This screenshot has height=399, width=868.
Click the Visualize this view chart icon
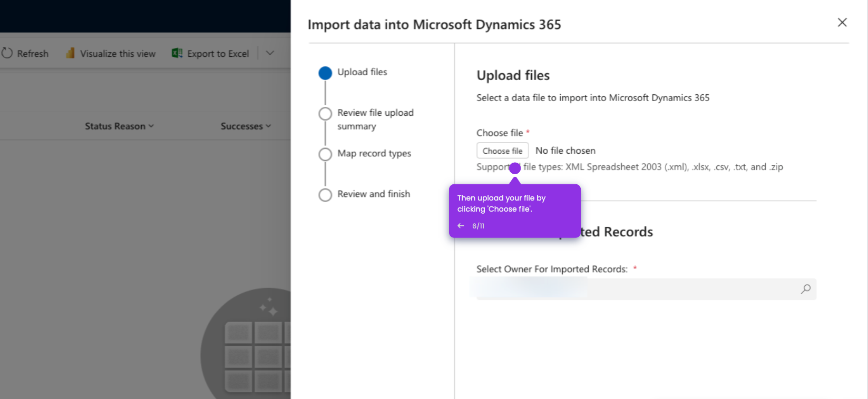pos(70,53)
